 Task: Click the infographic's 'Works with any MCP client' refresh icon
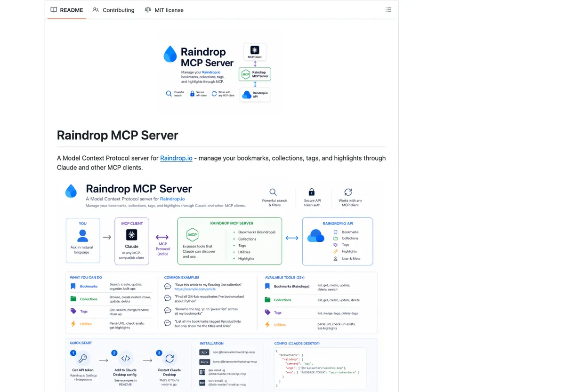pyautogui.click(x=348, y=192)
